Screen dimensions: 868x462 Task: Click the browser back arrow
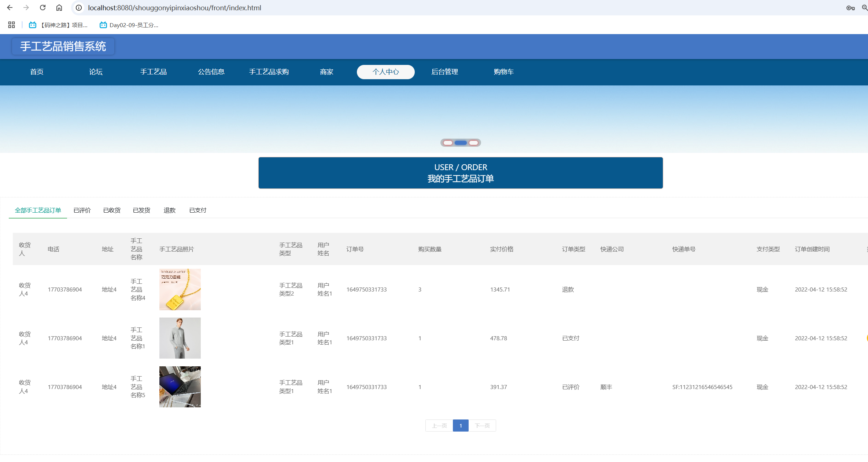[10, 7]
